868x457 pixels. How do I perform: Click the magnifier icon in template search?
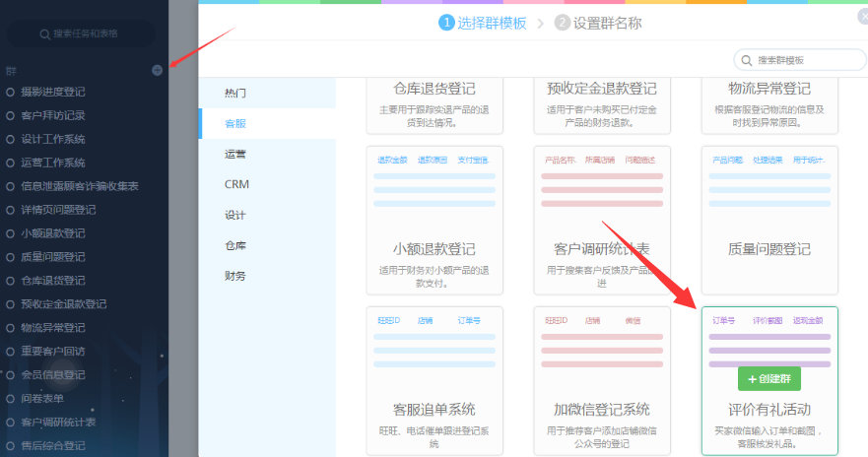(747, 60)
